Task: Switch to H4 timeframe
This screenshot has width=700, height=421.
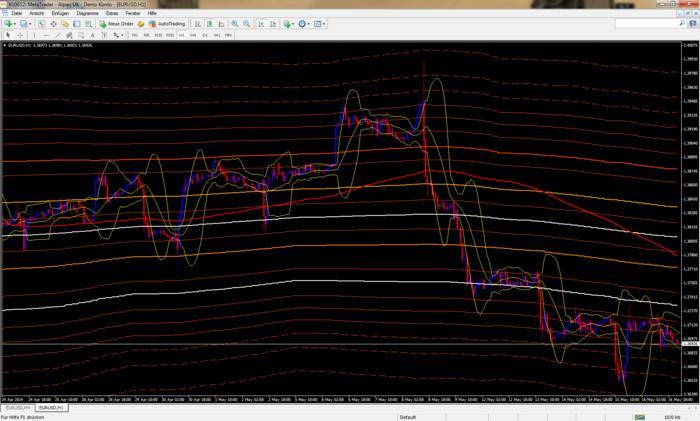Action: pos(193,35)
